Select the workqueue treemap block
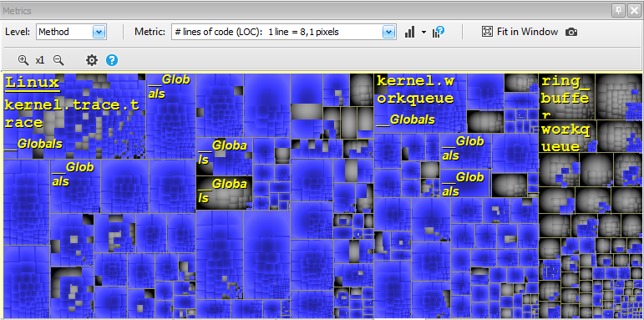The width and height of the screenshot is (644, 320). point(566,138)
